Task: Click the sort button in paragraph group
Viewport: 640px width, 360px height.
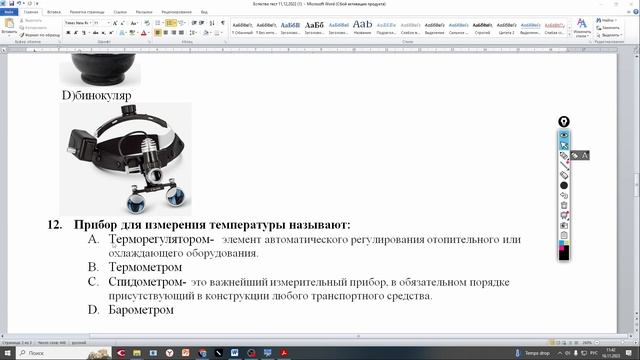Action: click(212, 23)
